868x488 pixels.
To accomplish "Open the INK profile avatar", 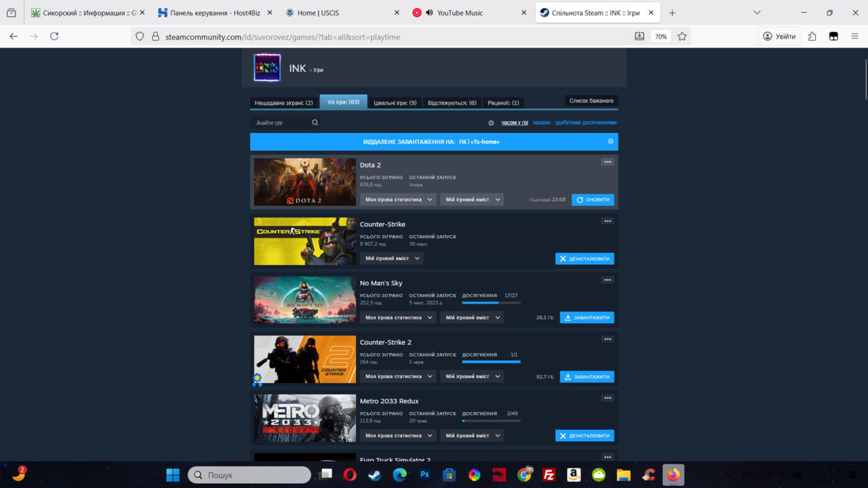I will [267, 68].
